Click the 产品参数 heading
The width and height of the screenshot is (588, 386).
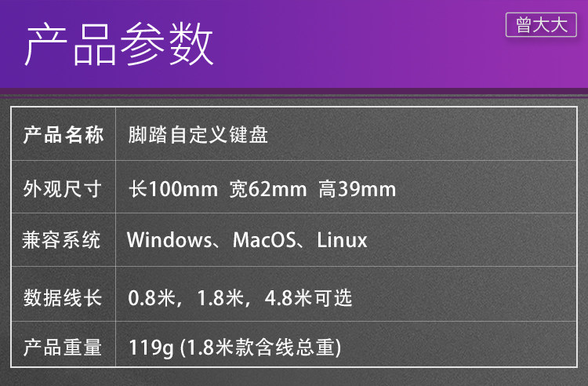click(119, 46)
